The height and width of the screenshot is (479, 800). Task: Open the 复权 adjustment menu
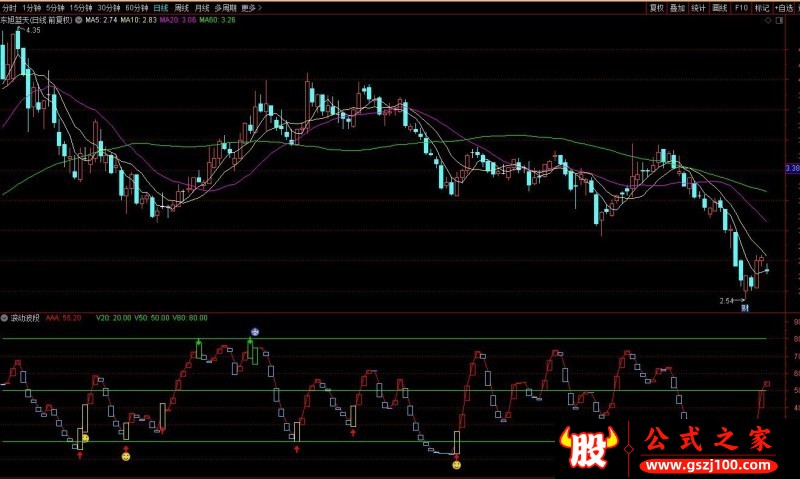pos(657,7)
